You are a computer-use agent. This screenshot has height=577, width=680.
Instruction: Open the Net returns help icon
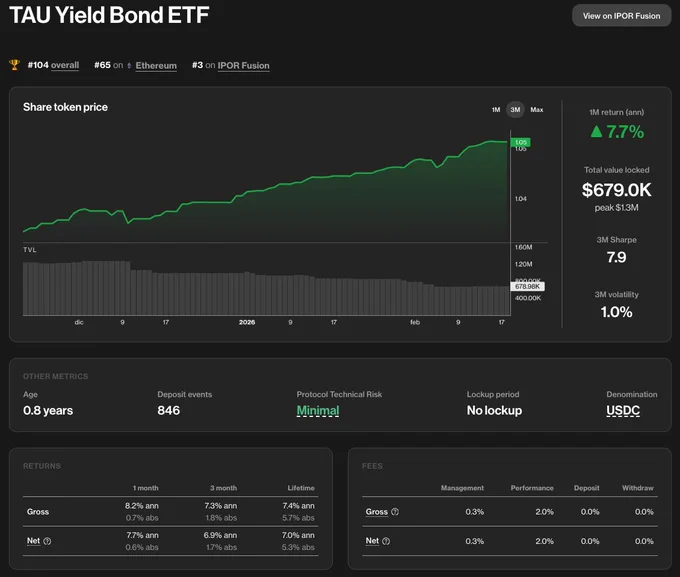(47, 541)
